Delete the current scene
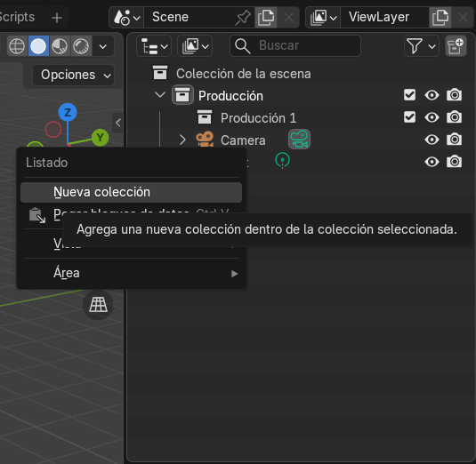Image resolution: width=476 pixels, height=464 pixels. pos(288,17)
